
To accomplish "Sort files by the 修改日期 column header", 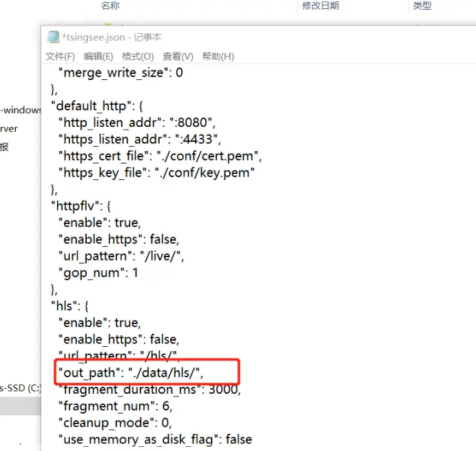I will point(320,6).
